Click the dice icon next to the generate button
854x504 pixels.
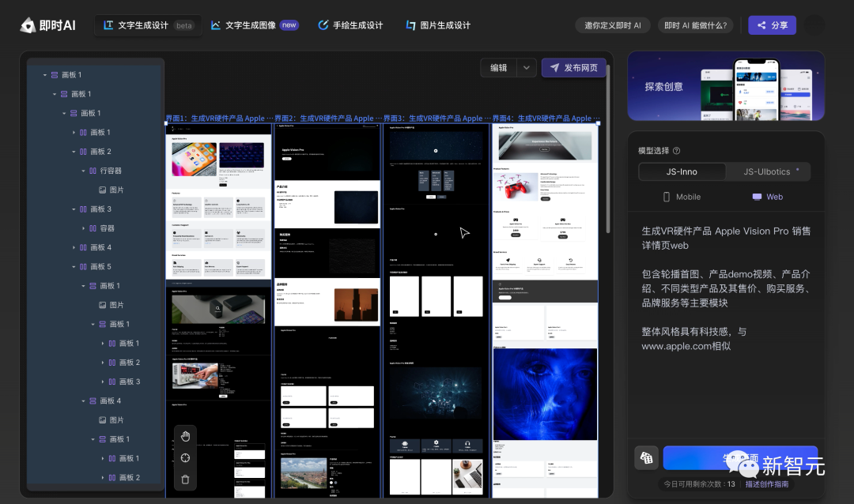pyautogui.click(x=646, y=458)
